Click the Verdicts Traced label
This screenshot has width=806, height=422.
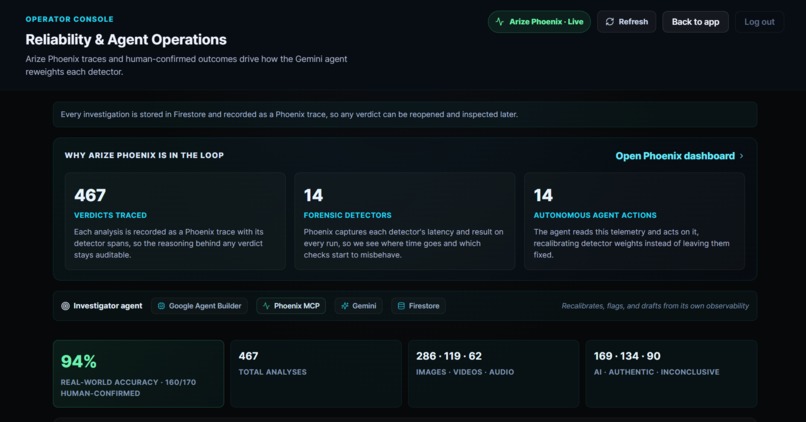tap(110, 215)
